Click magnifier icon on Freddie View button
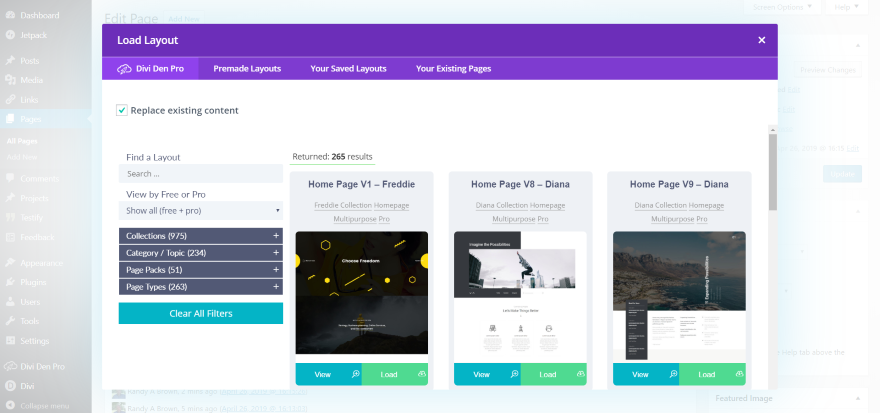Screen dimensions: 880x413 point(355,374)
